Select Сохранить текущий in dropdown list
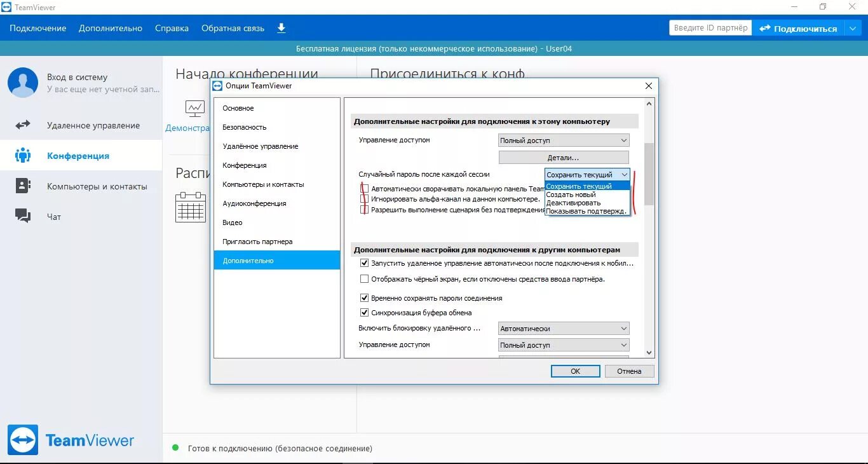 pos(587,186)
